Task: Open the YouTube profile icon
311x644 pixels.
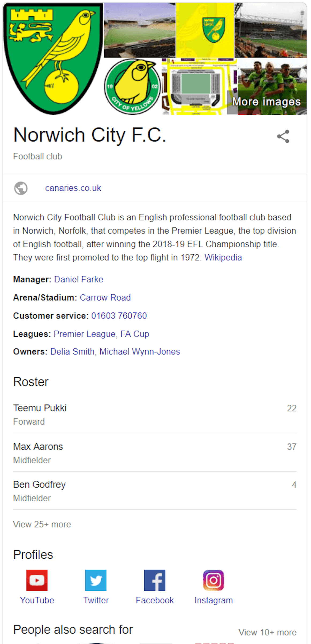Action: point(37,580)
